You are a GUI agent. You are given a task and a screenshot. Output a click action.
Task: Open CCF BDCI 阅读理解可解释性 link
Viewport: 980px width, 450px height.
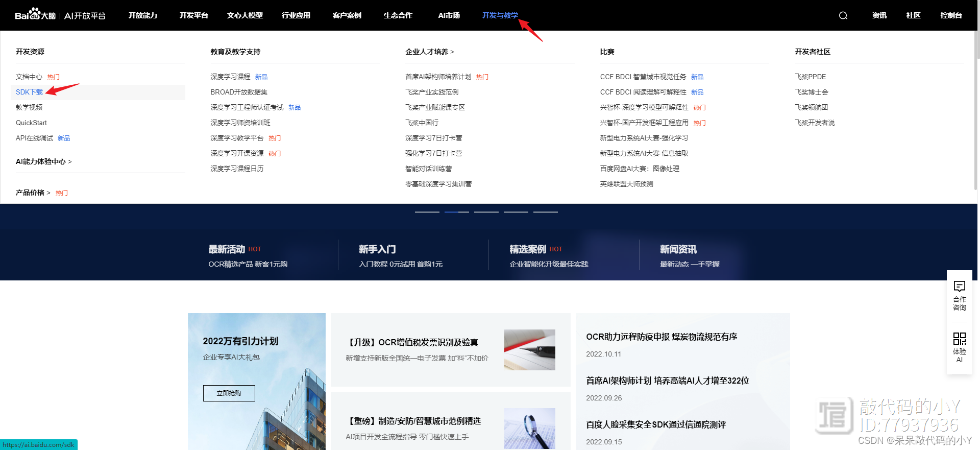tap(643, 92)
